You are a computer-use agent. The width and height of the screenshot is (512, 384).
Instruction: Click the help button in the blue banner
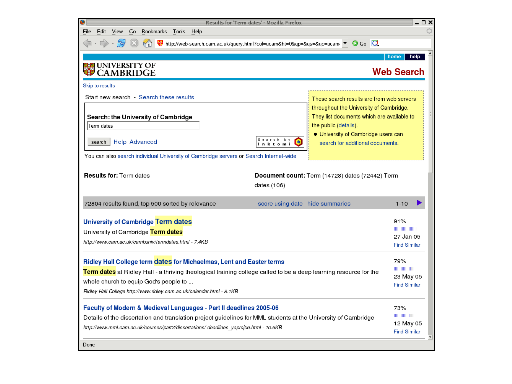(415, 57)
